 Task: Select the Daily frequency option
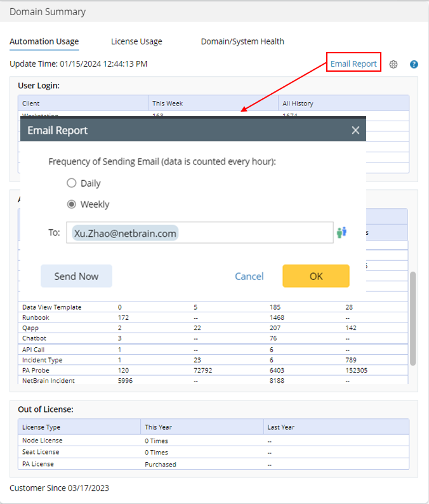pos(72,183)
